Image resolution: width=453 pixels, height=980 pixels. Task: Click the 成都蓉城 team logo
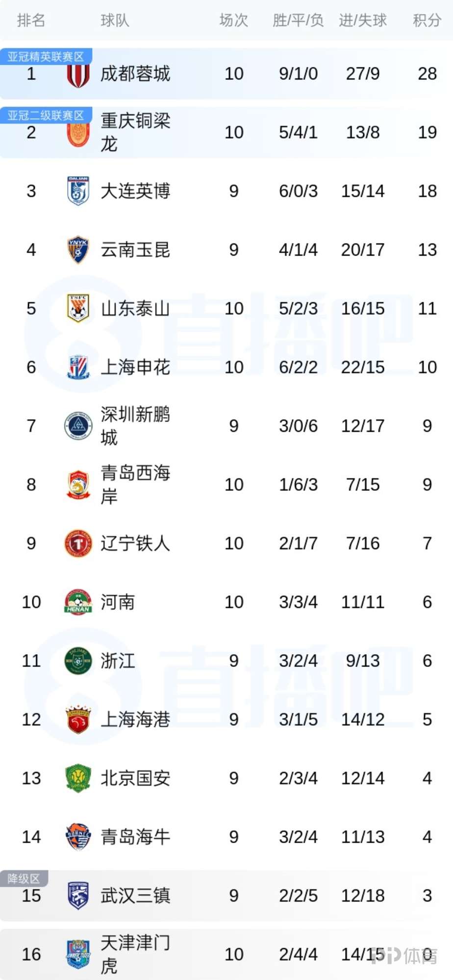click(78, 75)
